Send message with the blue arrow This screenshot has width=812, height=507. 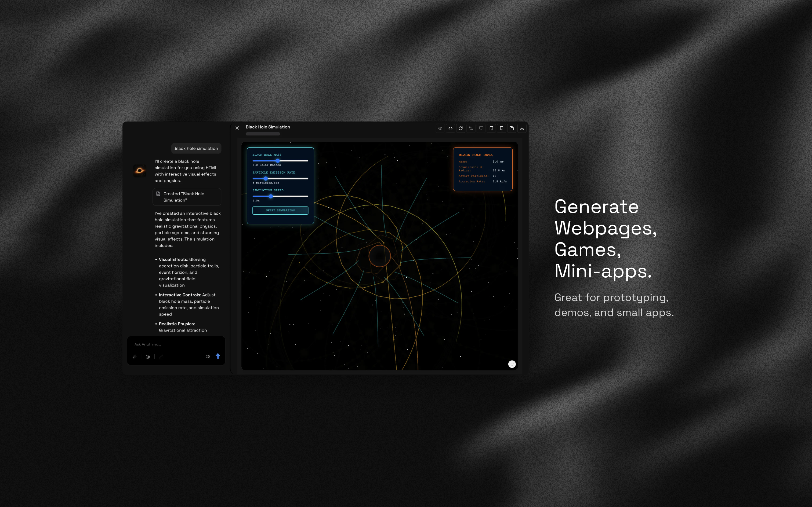point(218,356)
